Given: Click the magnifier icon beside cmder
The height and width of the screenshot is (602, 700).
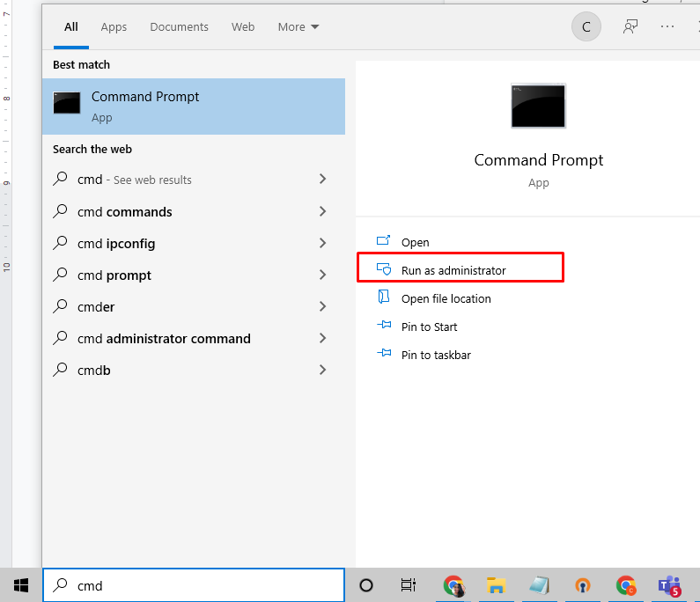Looking at the screenshot, I should 60,306.
